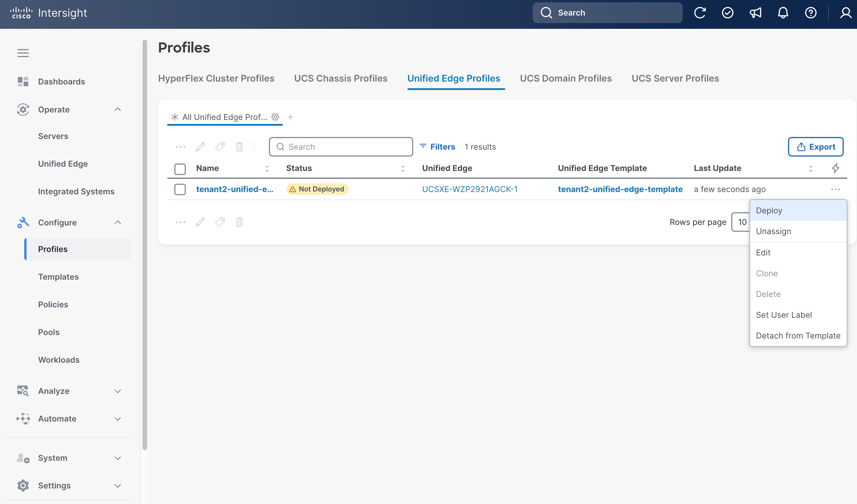Click the global Search box in header
The image size is (857, 504).
coord(607,13)
